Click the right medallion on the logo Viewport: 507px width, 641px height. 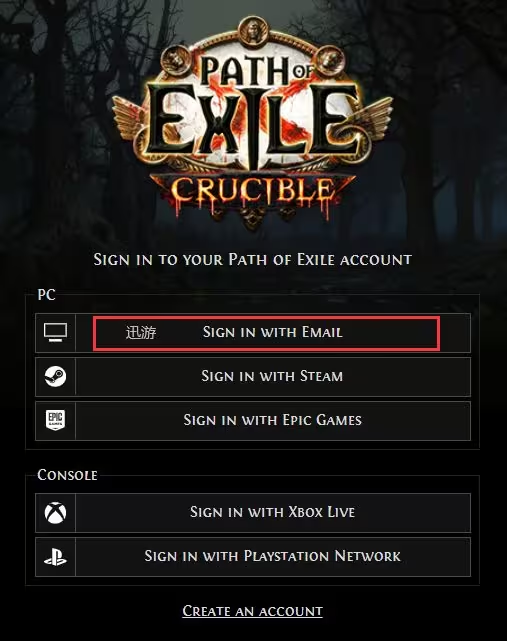[330, 60]
